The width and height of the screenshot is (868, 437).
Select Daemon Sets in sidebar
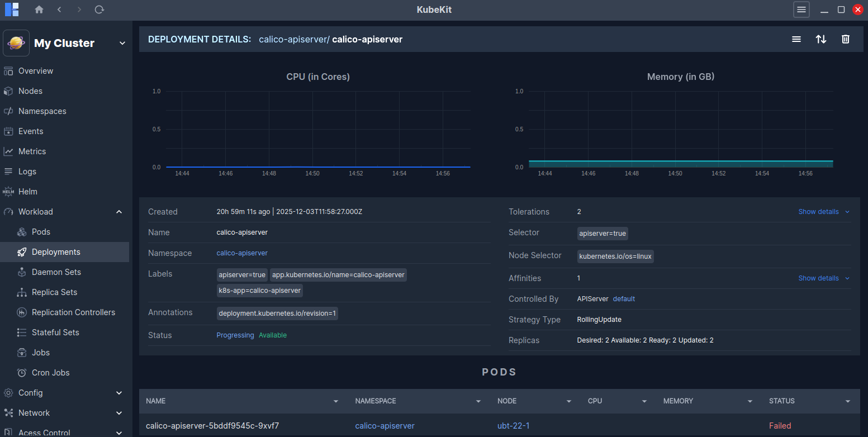pos(56,272)
